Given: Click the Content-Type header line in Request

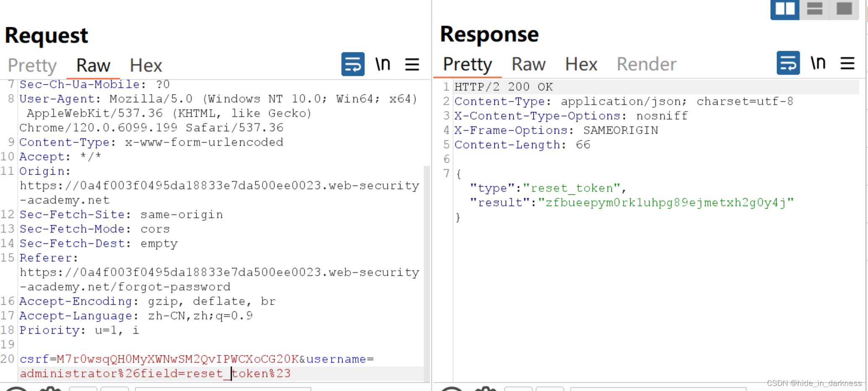Looking at the screenshot, I should click(x=151, y=142).
